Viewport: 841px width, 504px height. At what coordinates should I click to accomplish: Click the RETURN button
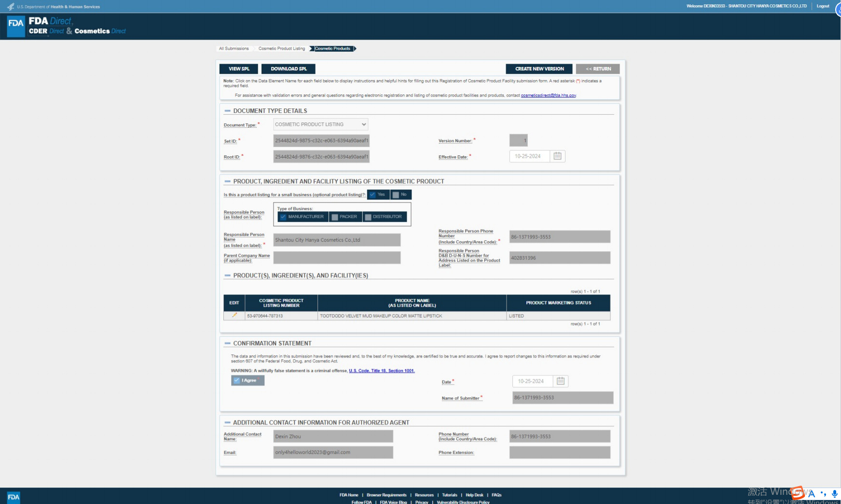(x=598, y=69)
